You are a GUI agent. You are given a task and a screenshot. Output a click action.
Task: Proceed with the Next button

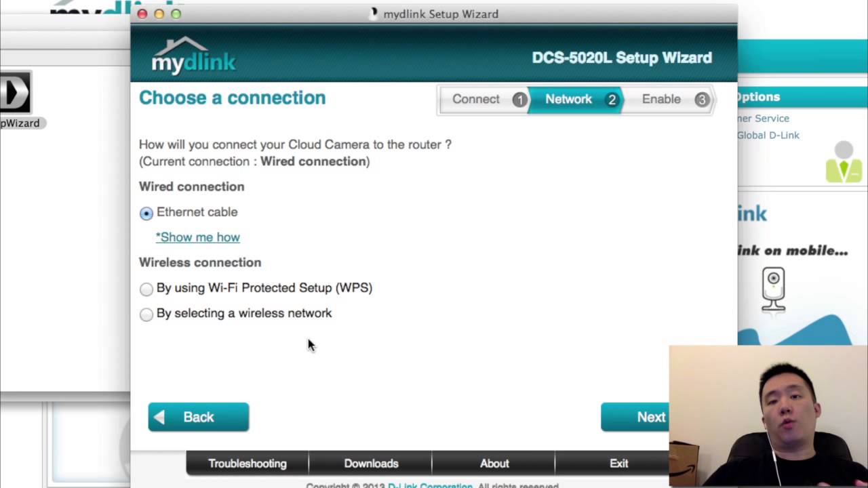click(x=635, y=417)
